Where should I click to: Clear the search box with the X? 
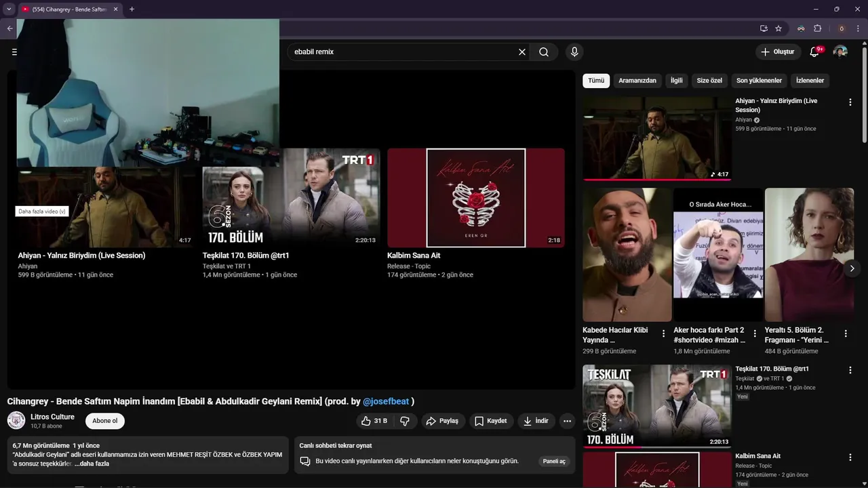tap(522, 52)
